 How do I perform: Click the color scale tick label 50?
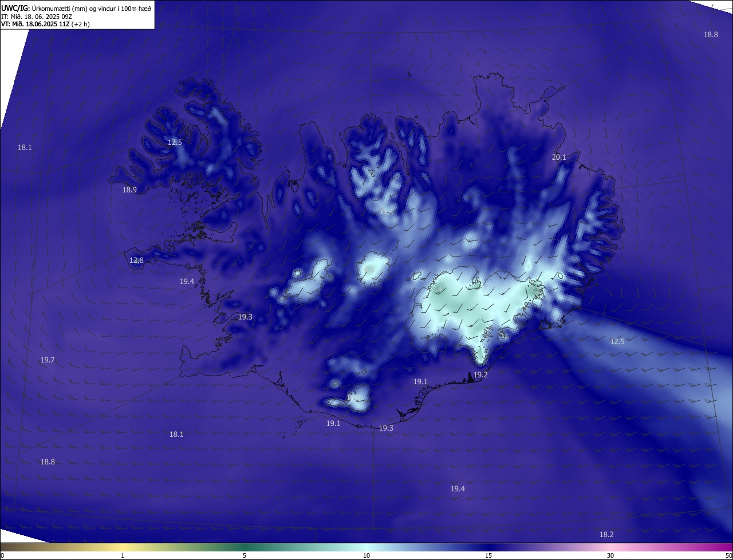(x=728, y=555)
